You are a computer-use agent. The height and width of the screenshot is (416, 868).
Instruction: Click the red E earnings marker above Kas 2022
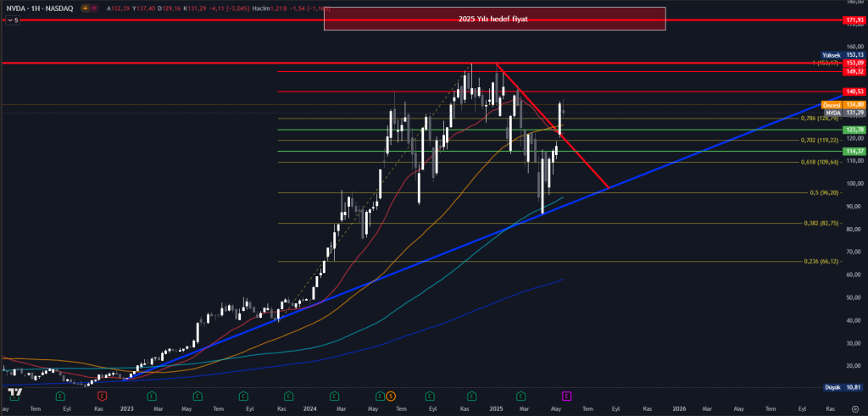[x=102, y=396]
